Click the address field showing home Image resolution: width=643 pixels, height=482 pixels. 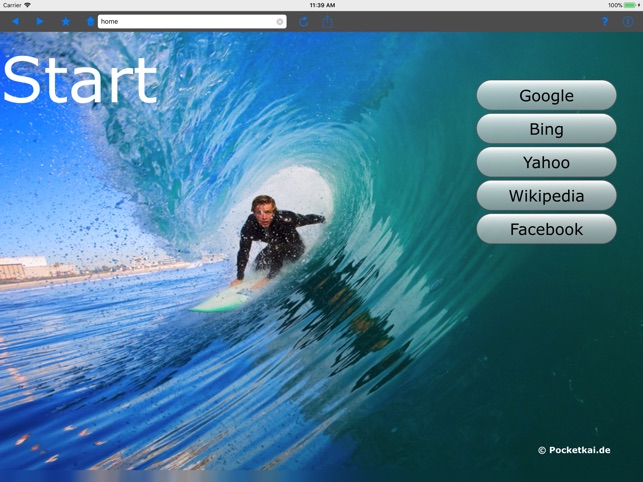click(x=192, y=22)
